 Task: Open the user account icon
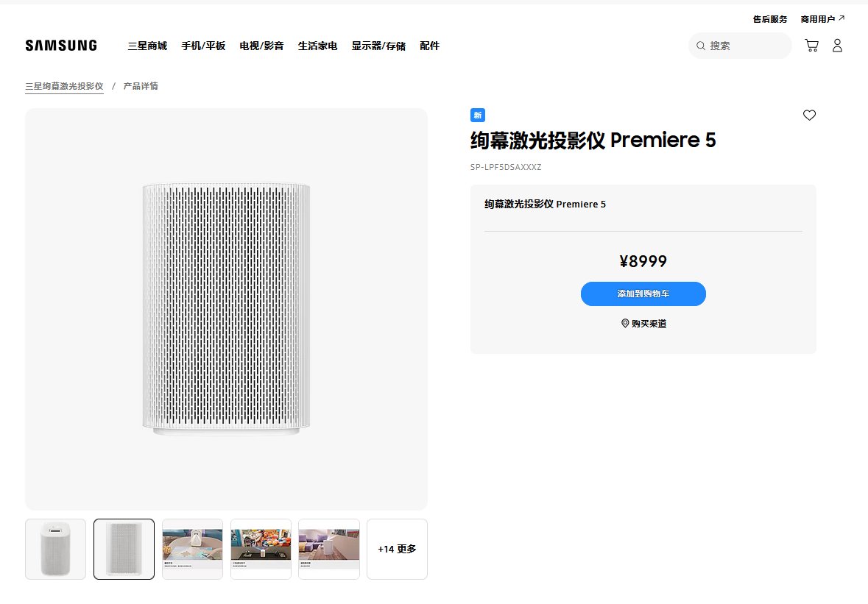[x=838, y=46]
